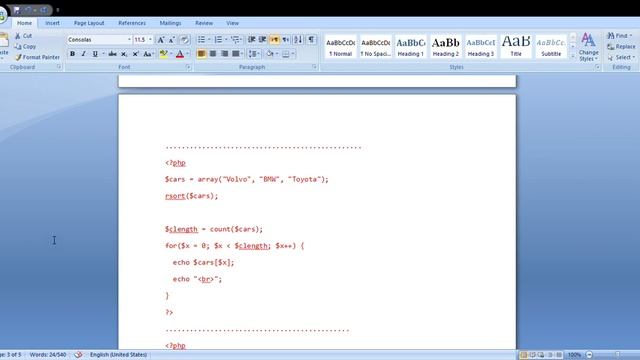Switch to the View tab

click(232, 23)
